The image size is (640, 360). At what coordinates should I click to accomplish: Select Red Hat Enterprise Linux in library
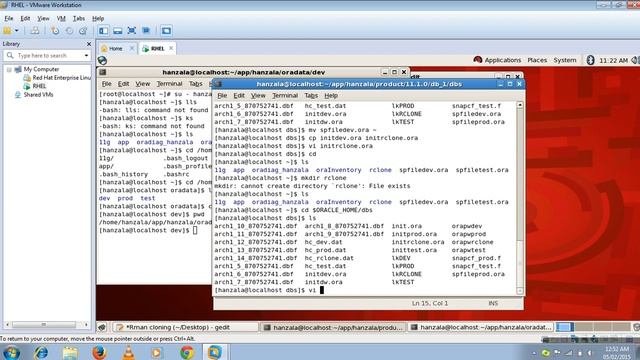(x=57, y=78)
